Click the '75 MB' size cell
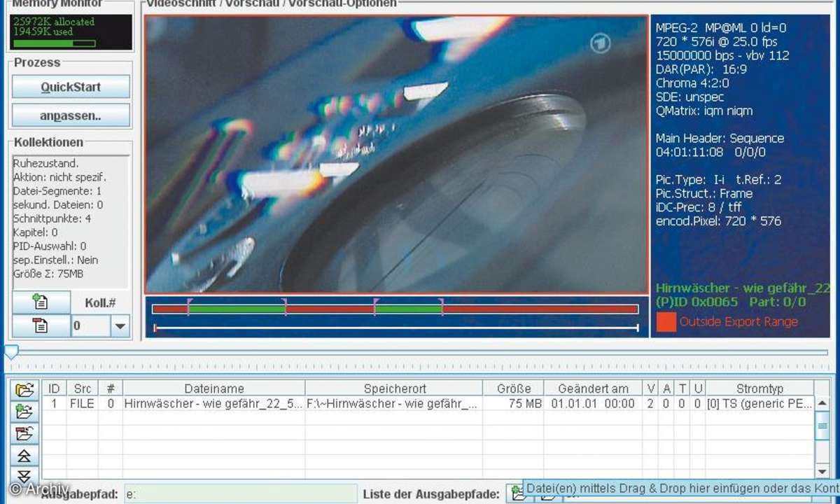This screenshot has height=504, width=840. pyautogui.click(x=514, y=404)
